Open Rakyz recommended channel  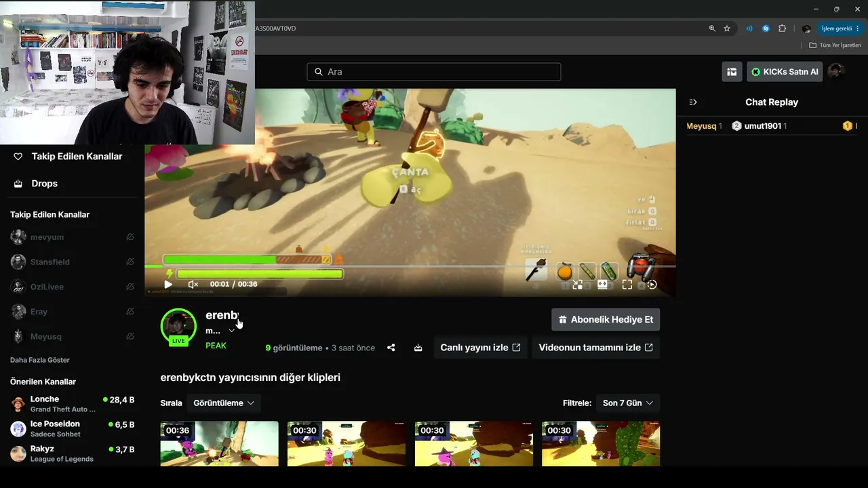coord(72,454)
